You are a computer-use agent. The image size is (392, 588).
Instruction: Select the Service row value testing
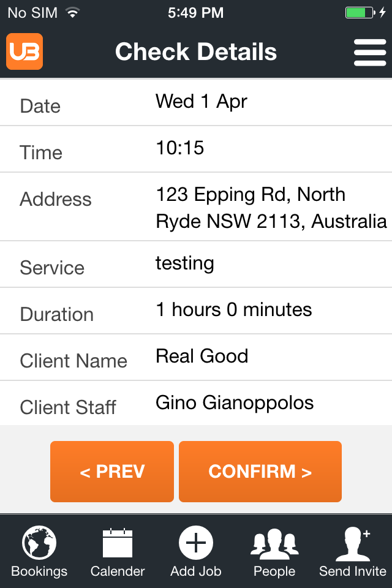[x=185, y=263]
